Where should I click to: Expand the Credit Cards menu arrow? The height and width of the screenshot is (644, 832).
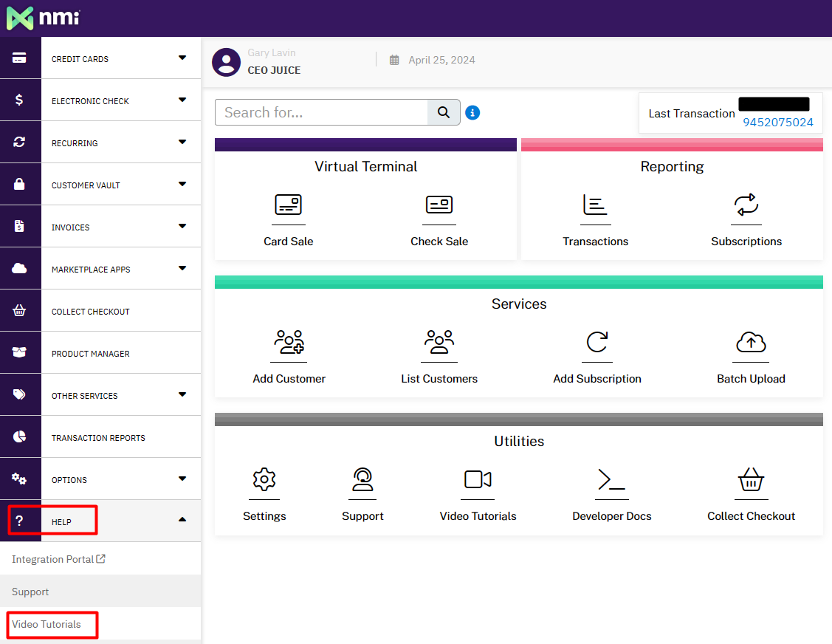pos(182,58)
